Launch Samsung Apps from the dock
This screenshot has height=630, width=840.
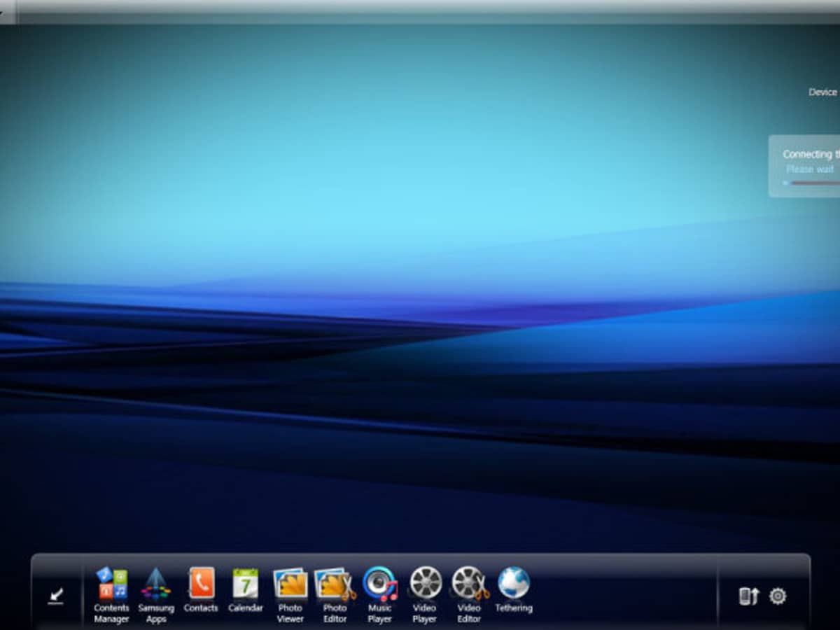[x=155, y=584]
